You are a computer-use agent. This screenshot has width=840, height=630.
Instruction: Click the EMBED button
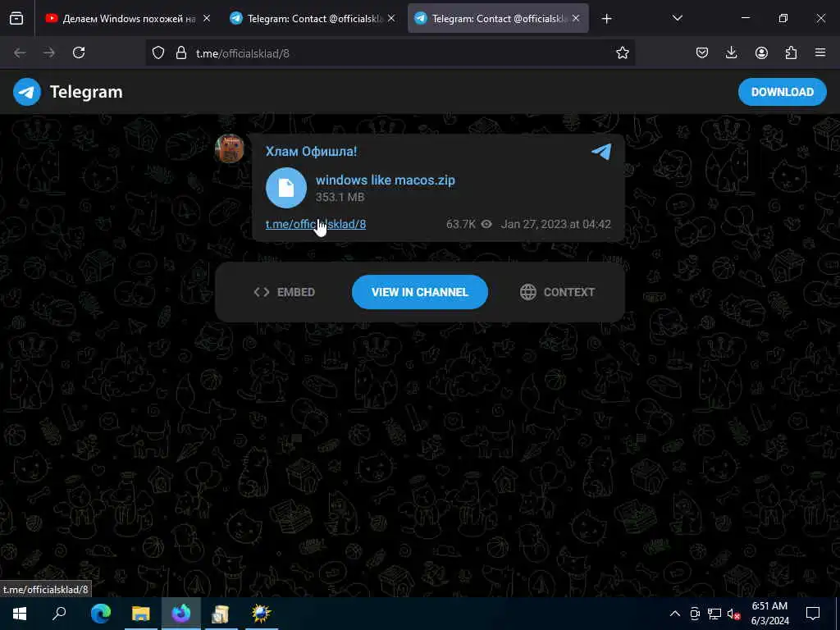point(284,292)
